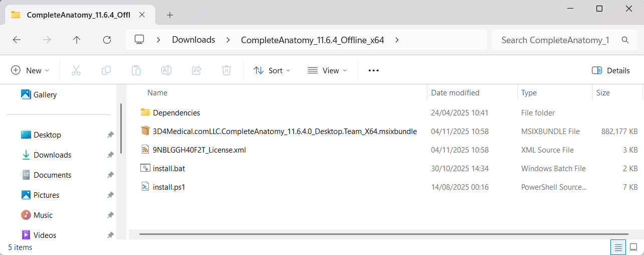Select the install.ps1 file name
The image size is (644, 255).
click(169, 187)
